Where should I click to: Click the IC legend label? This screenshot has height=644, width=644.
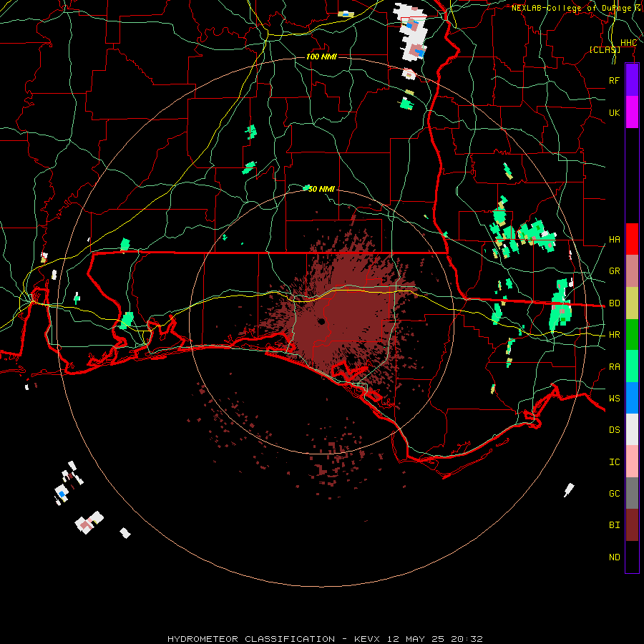point(614,462)
